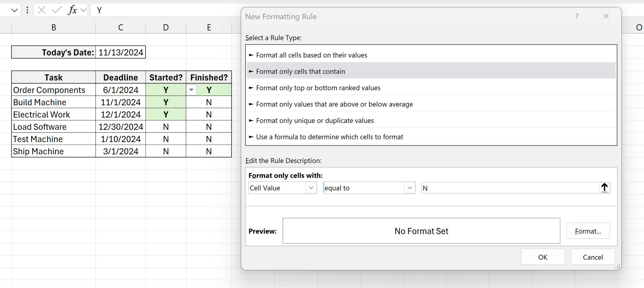Open the Name Box dropdown arrow
Screen dimensions: 644x288
click(15, 10)
